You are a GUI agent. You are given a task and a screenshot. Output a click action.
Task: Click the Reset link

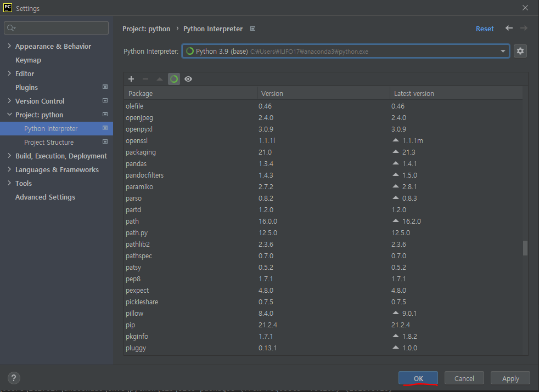pos(484,29)
